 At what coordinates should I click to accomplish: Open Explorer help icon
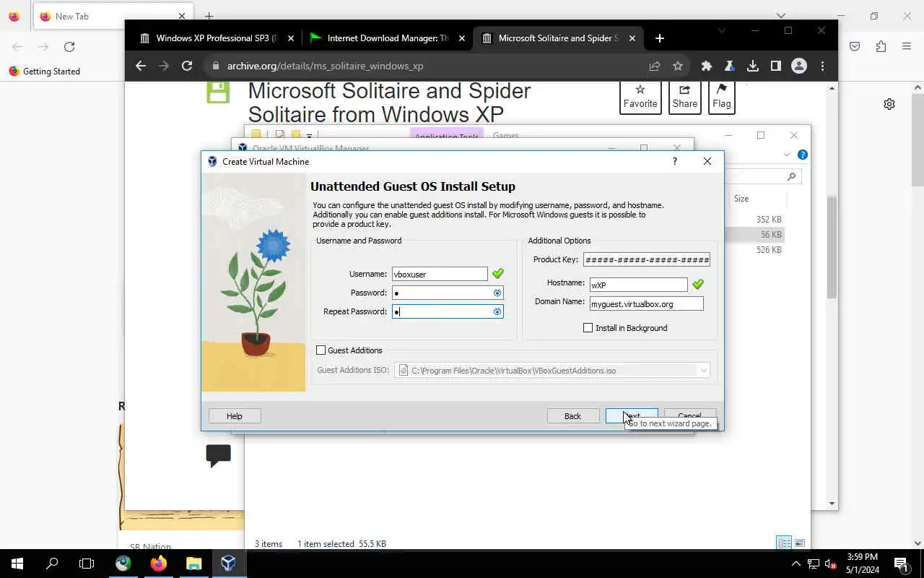(x=802, y=155)
